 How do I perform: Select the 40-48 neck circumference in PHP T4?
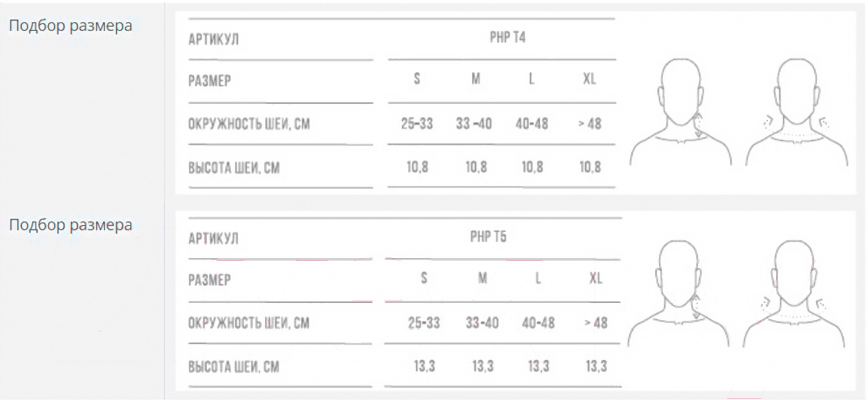click(532, 124)
